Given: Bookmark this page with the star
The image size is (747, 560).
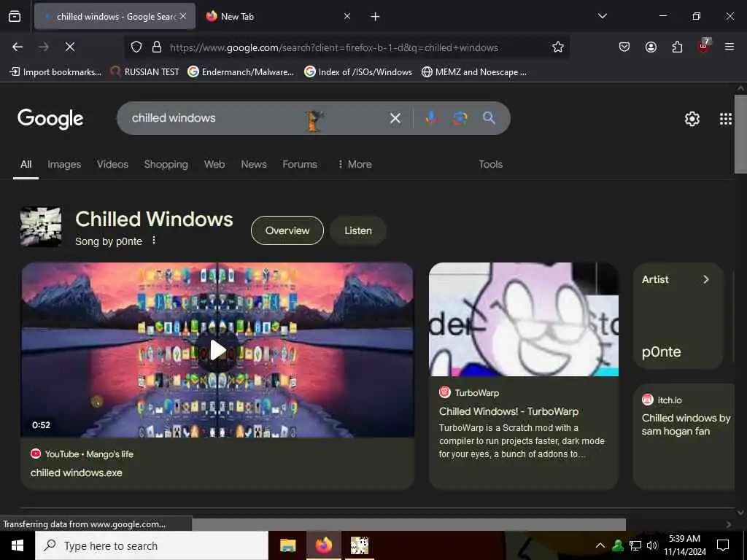Looking at the screenshot, I should (558, 47).
